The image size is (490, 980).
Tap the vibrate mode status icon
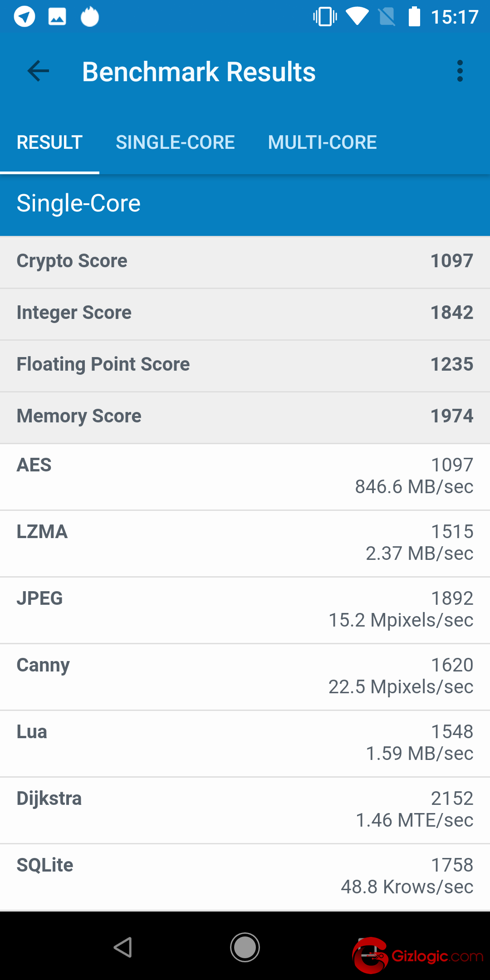pos(325,17)
